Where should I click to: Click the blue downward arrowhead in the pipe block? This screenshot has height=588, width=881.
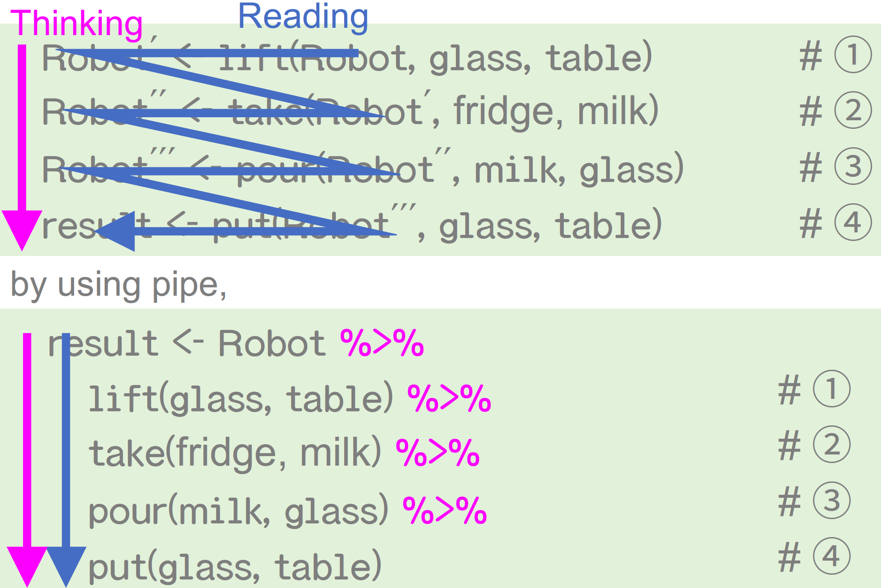tap(66, 565)
